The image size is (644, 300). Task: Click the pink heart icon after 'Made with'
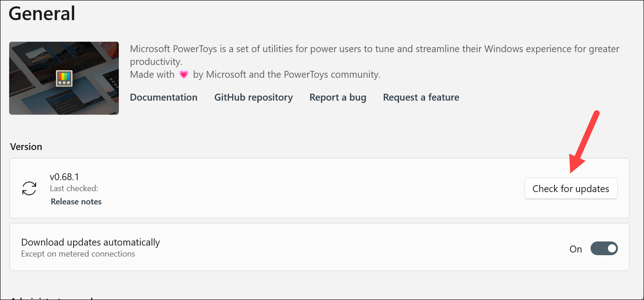pos(183,75)
